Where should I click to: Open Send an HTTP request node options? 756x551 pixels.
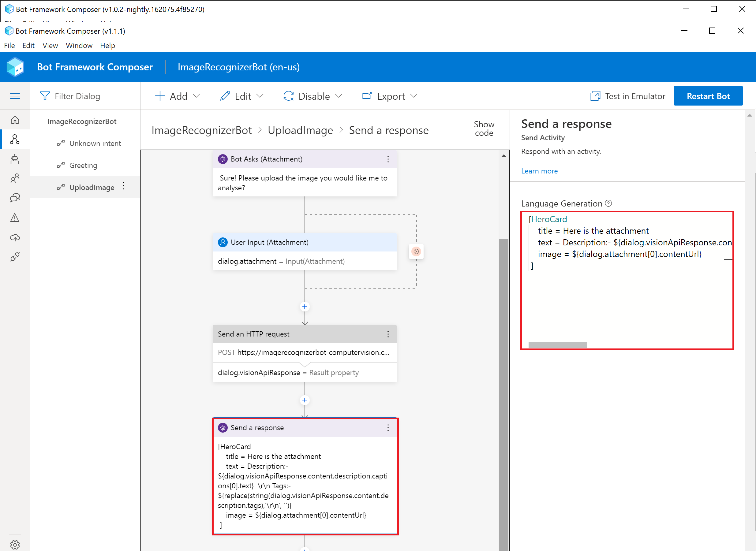click(x=388, y=334)
